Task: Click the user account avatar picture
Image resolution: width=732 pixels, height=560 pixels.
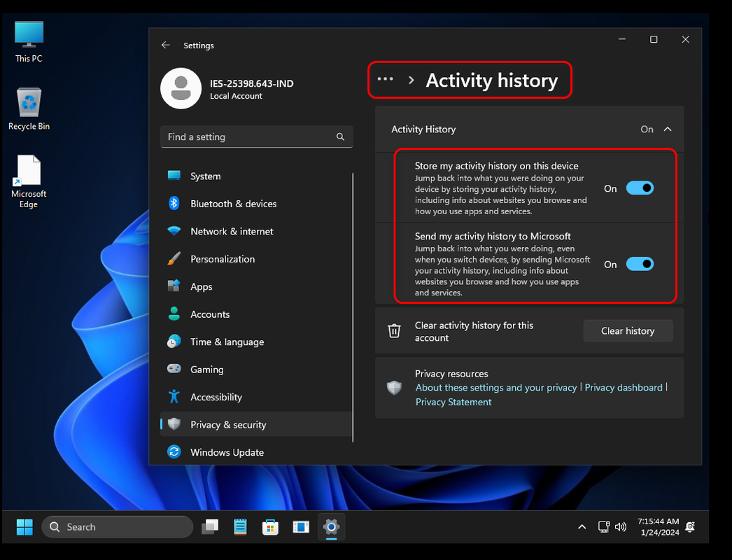Action: coord(181,88)
